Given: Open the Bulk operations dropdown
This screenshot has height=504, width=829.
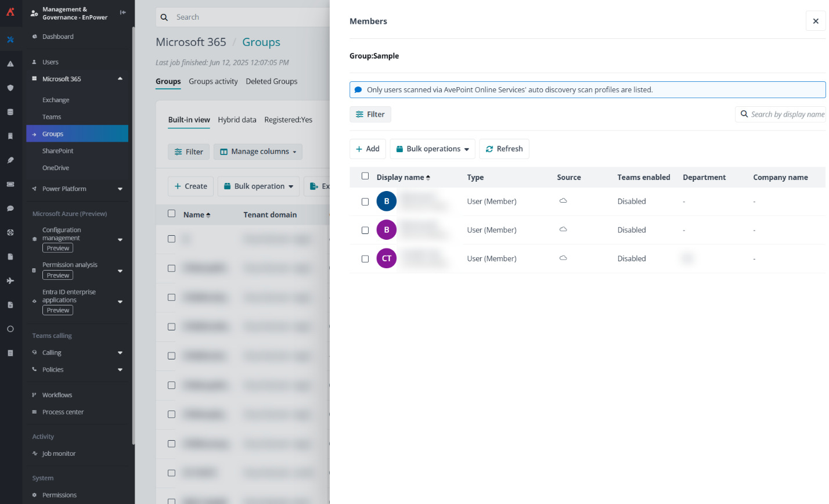Looking at the screenshot, I should [432, 149].
